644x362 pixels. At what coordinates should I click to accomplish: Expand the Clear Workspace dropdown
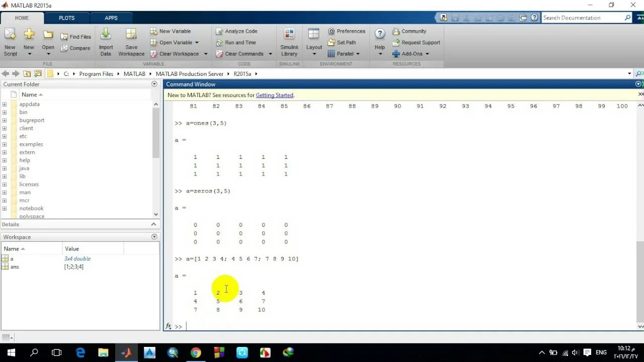pos(205,54)
